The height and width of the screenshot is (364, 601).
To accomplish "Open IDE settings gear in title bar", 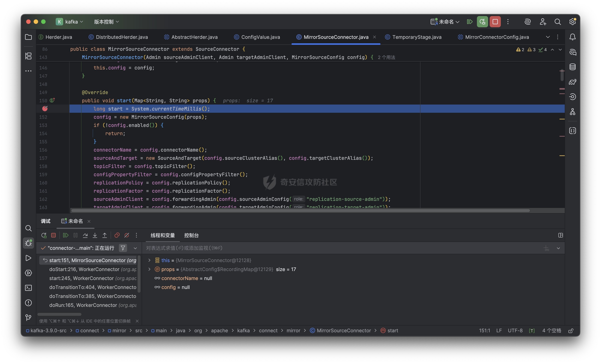I will (x=572, y=22).
